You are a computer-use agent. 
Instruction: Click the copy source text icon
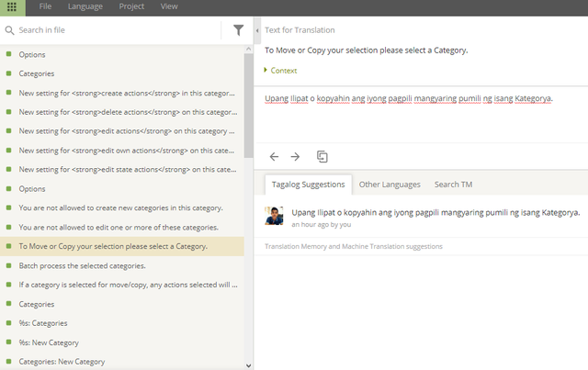[322, 157]
